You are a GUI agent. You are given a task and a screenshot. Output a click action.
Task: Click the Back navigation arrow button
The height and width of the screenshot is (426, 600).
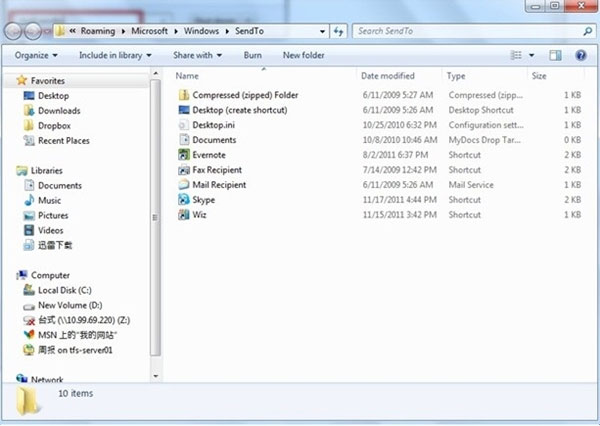point(13,31)
